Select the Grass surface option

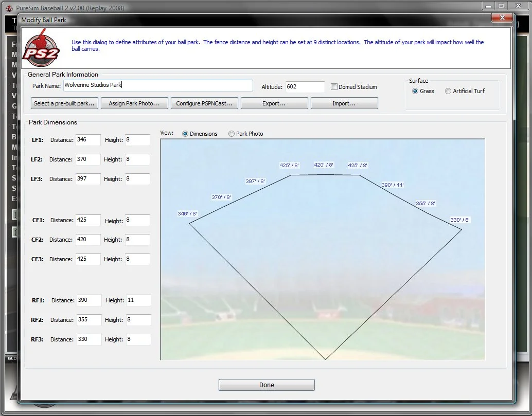pyautogui.click(x=414, y=91)
